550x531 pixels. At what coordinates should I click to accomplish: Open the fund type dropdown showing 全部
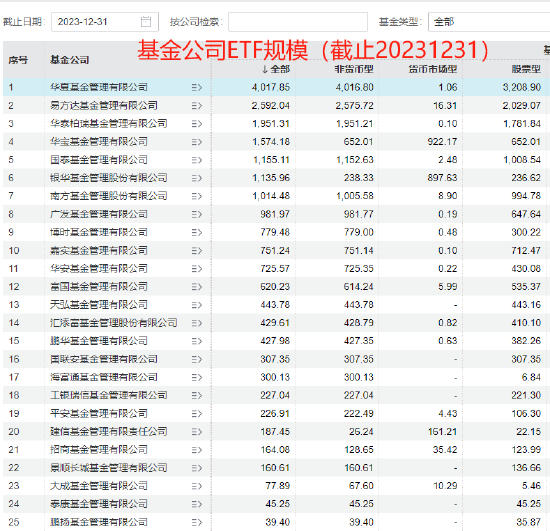click(489, 22)
